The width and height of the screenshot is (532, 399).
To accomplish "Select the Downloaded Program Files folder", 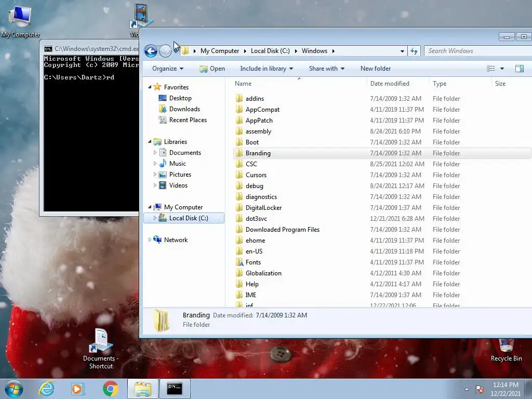I will point(382,229).
